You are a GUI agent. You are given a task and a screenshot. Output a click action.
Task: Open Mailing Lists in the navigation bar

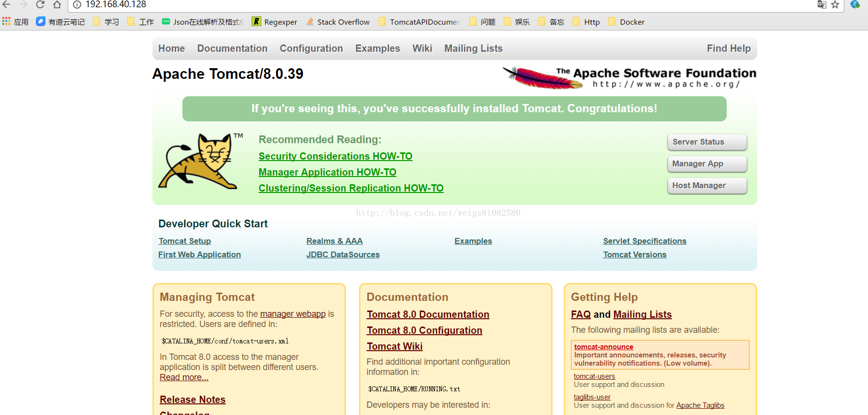click(474, 48)
